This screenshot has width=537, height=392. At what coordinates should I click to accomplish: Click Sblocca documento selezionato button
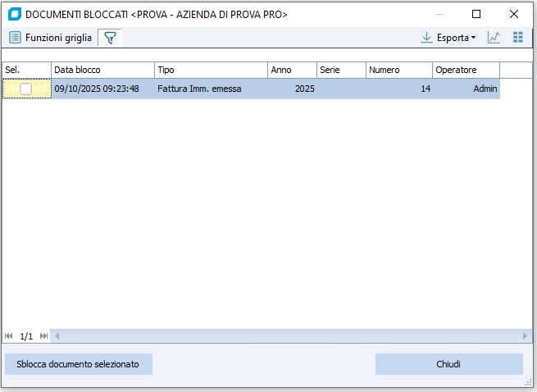78,364
